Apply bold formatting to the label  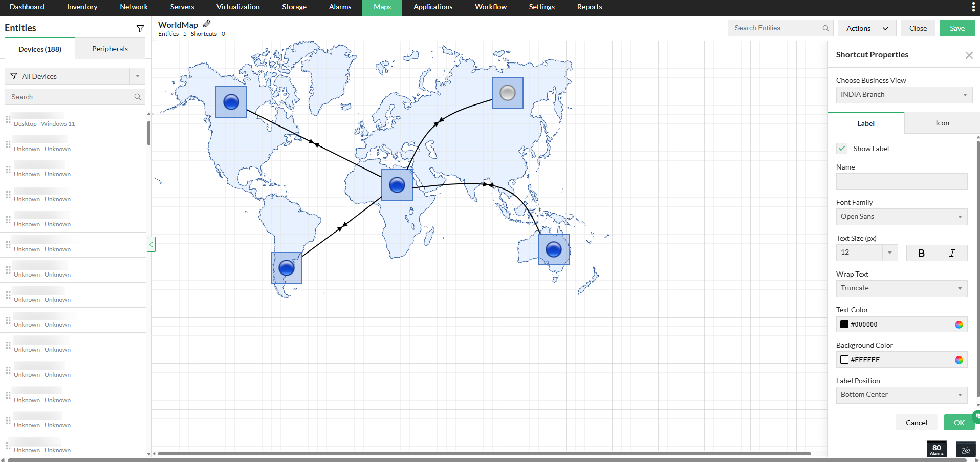(921, 253)
